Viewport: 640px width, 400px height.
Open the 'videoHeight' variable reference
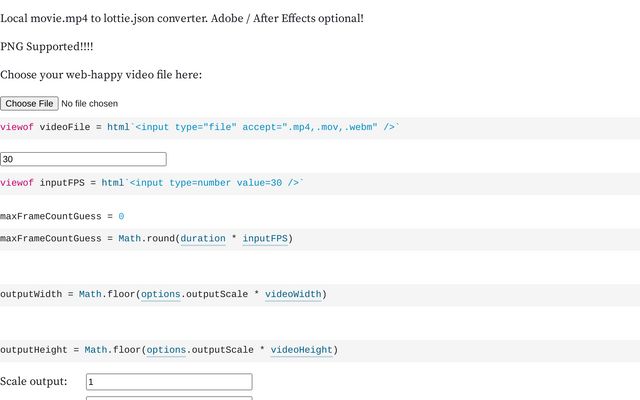[x=301, y=350]
